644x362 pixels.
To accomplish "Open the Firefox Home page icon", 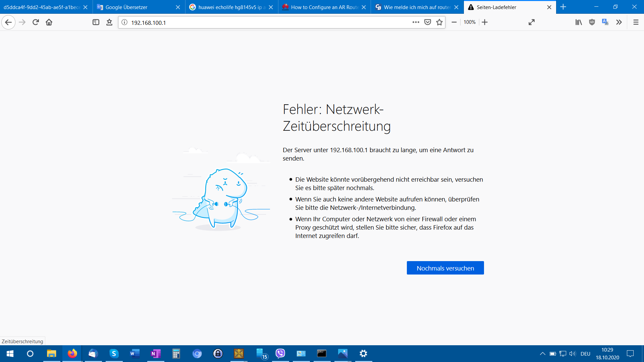I will coord(49,22).
